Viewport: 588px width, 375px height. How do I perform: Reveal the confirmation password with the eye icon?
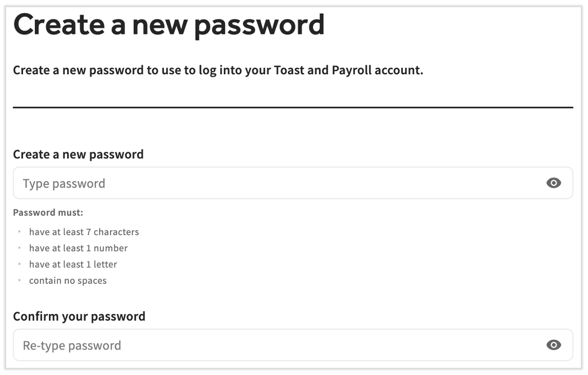coord(554,345)
